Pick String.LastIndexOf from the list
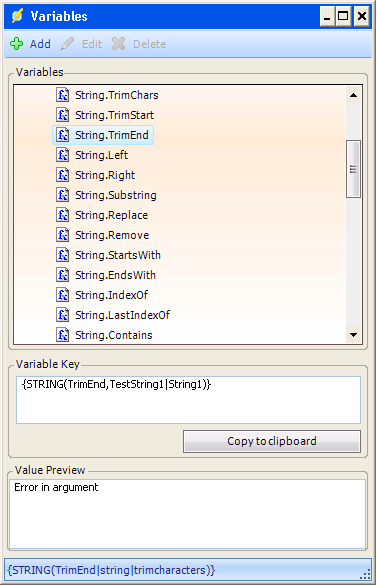The width and height of the screenshot is (377, 585). [x=122, y=315]
